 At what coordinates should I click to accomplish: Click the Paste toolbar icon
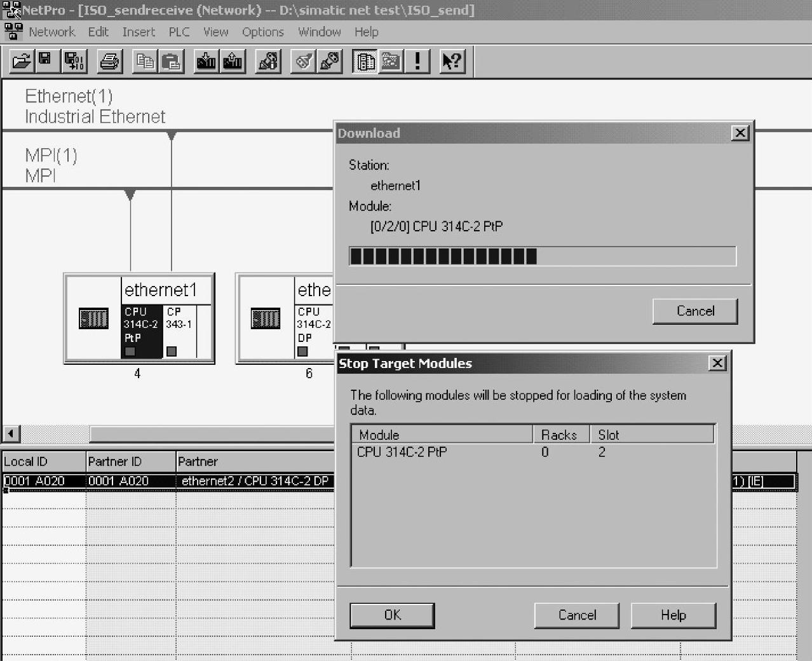pos(172,61)
